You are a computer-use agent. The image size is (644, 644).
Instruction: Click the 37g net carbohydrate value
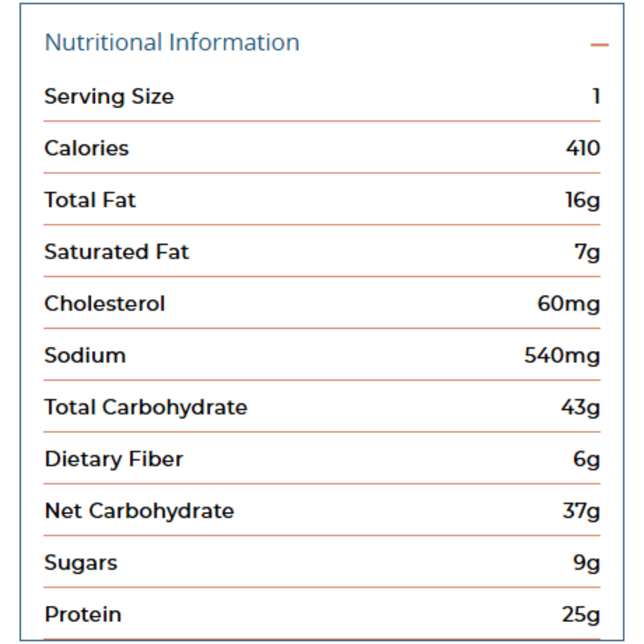[x=581, y=512]
